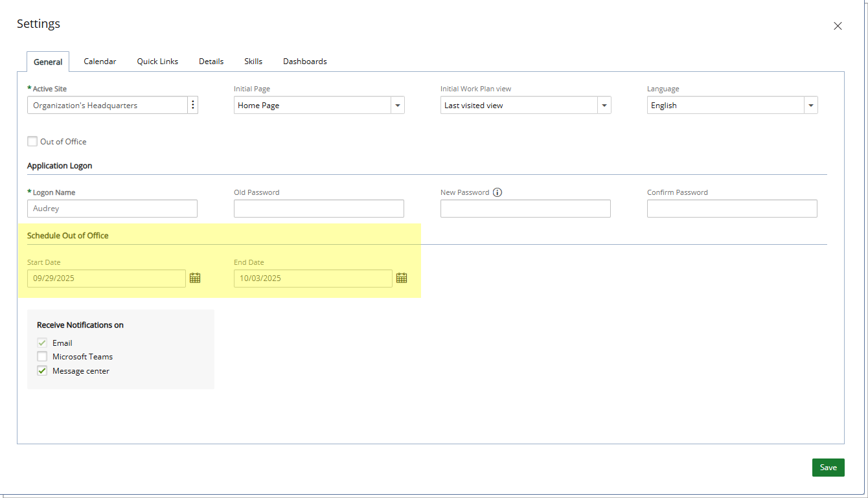Screen dimensions: 868x498
Task: Save the settings changes
Action: (828, 467)
